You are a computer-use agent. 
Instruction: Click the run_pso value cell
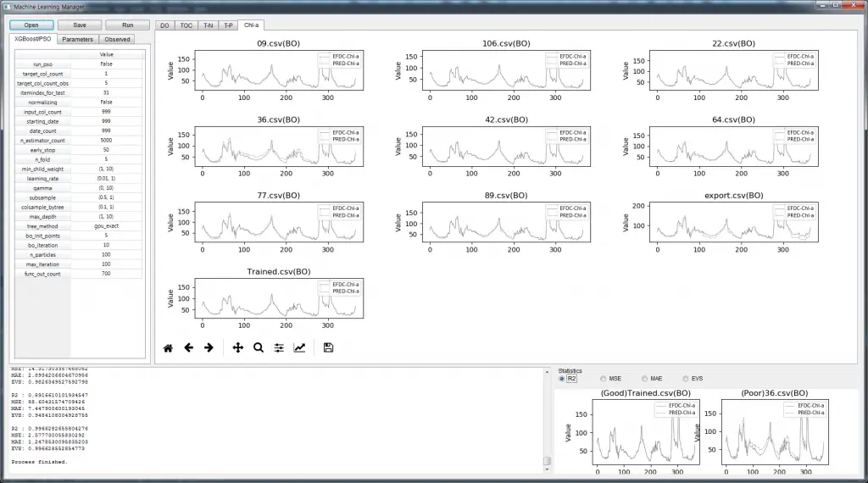click(x=106, y=64)
